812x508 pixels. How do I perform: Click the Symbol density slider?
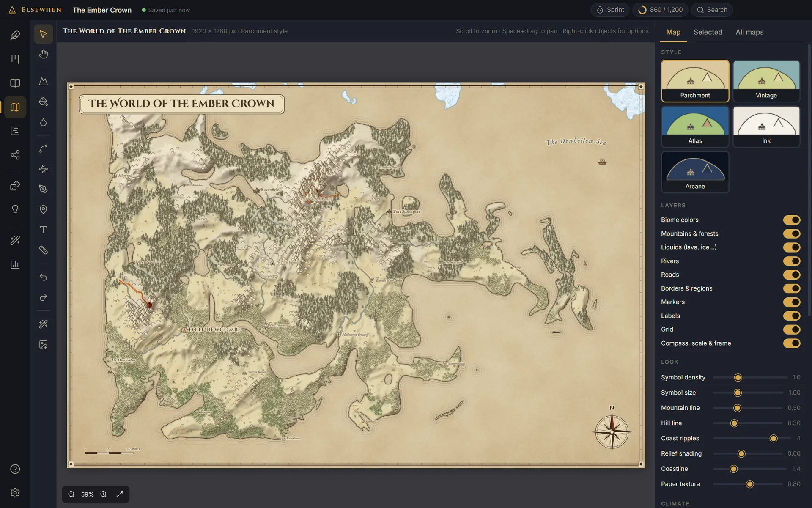click(x=749, y=378)
